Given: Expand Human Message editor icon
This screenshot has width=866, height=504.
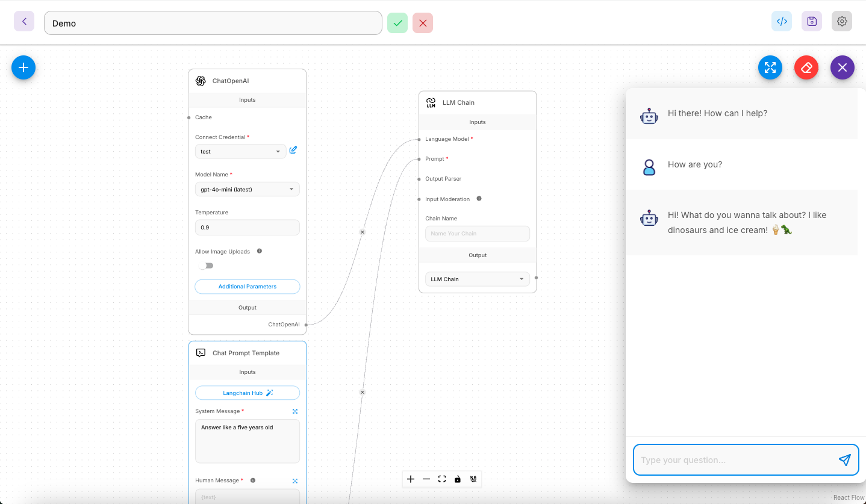Looking at the screenshot, I should [295, 481].
